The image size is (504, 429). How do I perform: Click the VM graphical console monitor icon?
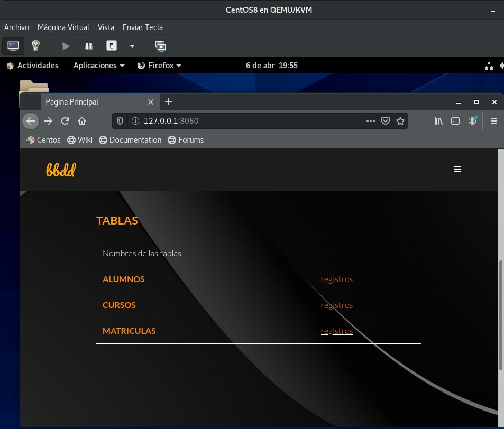13,46
